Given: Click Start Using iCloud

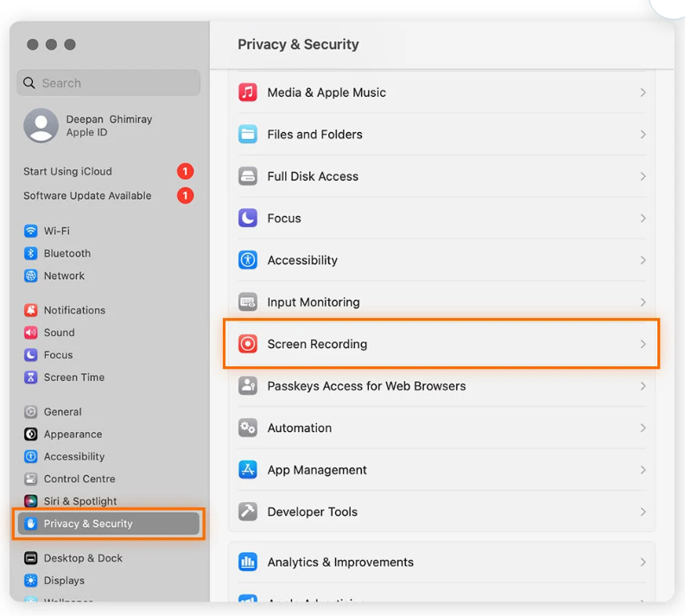Looking at the screenshot, I should pos(67,171).
